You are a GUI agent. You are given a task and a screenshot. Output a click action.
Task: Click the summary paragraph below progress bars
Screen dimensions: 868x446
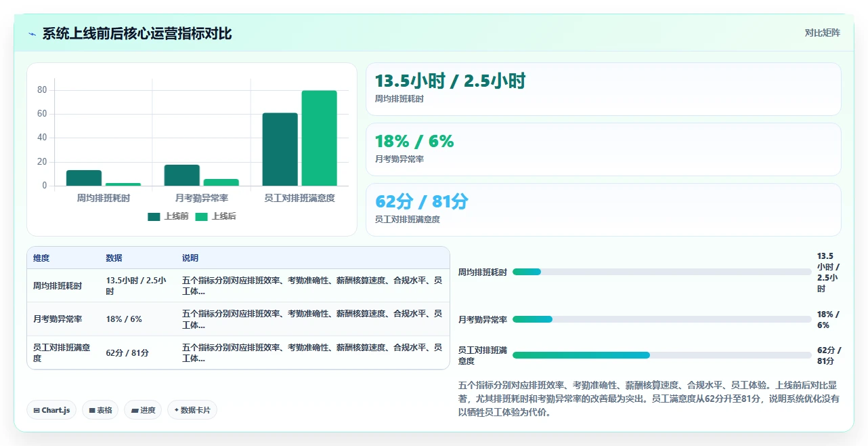click(x=649, y=399)
